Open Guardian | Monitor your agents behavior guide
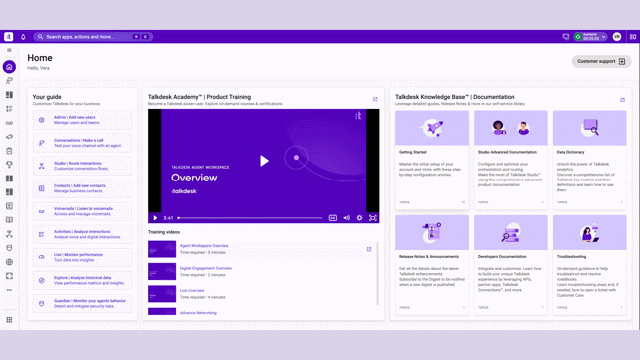 coord(82,303)
